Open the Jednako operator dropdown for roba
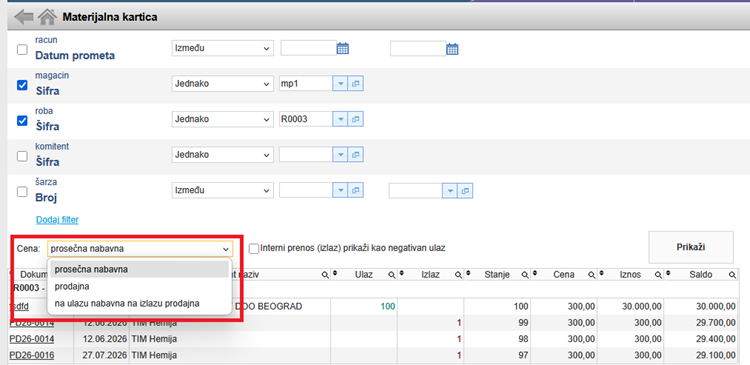Image resolution: width=750 pixels, height=365 pixels. (222, 119)
